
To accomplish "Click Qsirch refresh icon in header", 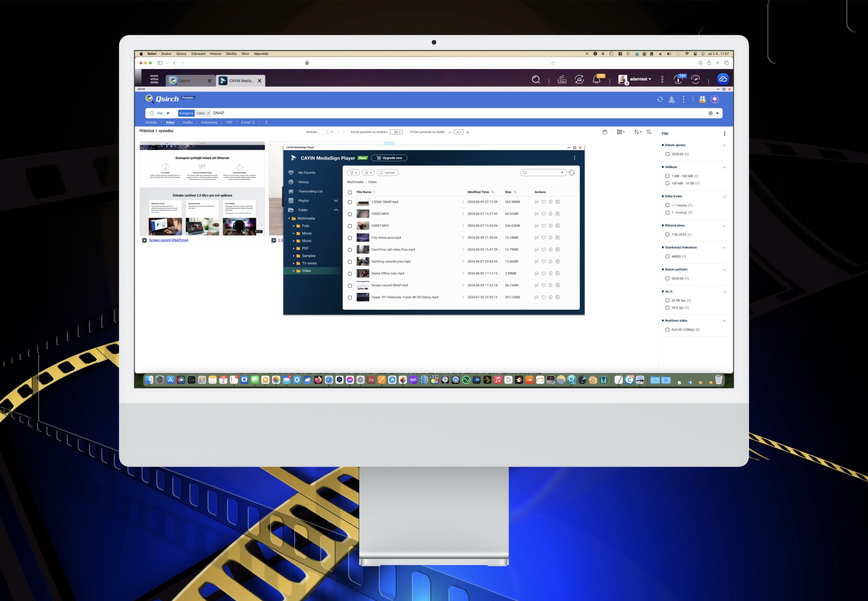I will [660, 99].
